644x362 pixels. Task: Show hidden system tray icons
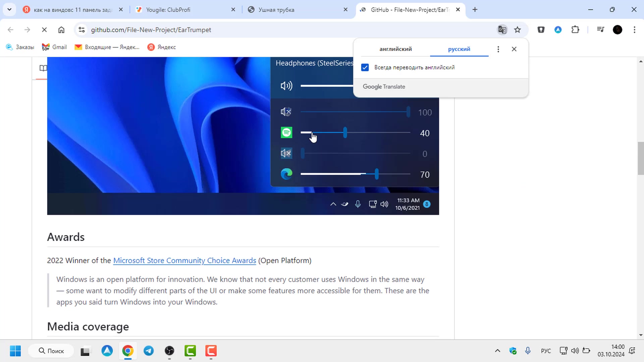click(497, 351)
